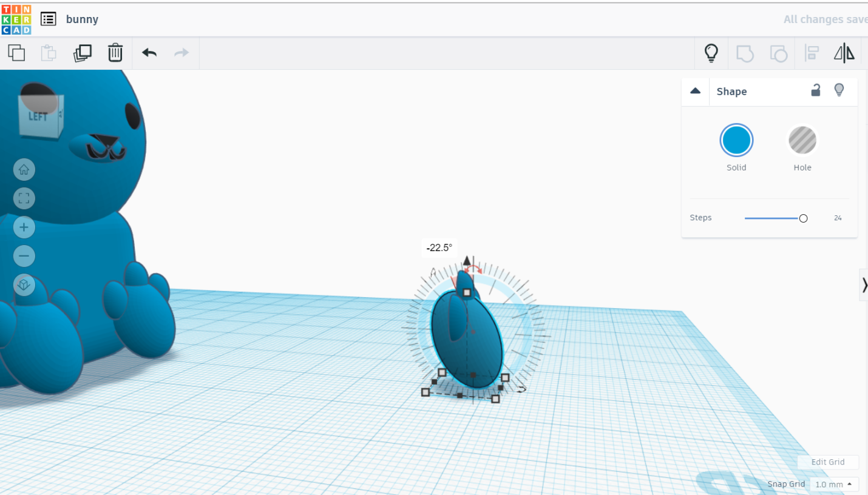Viewport: 868px width, 495px height.
Task: Open the designs list icon
Action: tap(49, 19)
